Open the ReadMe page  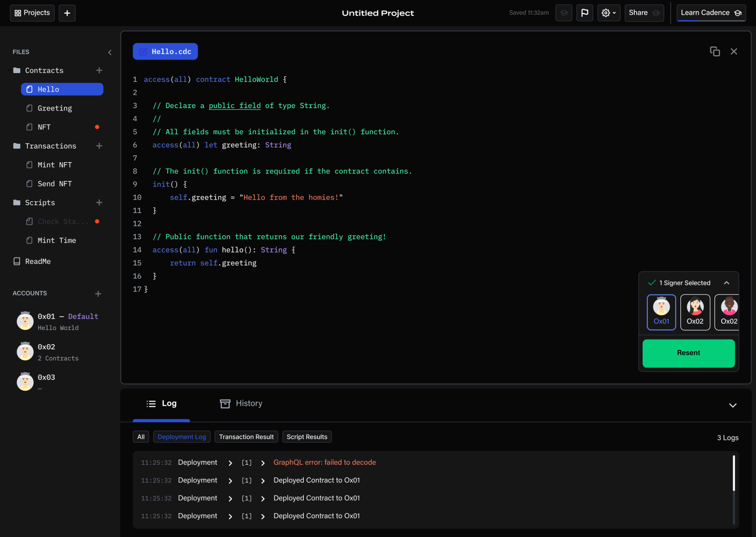32,261
